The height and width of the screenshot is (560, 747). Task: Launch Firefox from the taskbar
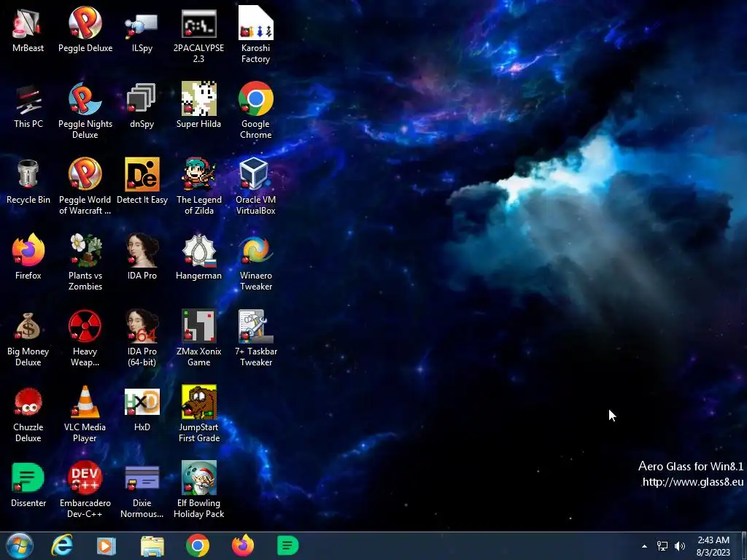(242, 545)
